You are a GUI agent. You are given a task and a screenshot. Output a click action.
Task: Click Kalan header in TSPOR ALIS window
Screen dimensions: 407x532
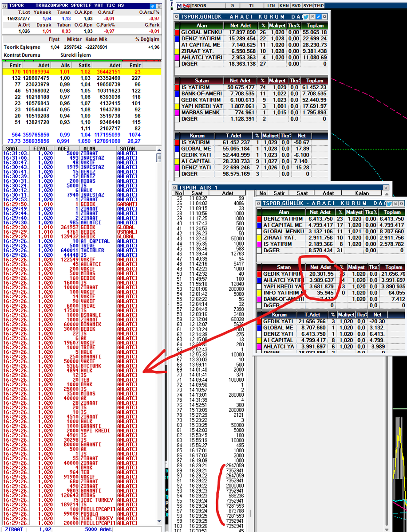pyautogui.click(x=363, y=193)
